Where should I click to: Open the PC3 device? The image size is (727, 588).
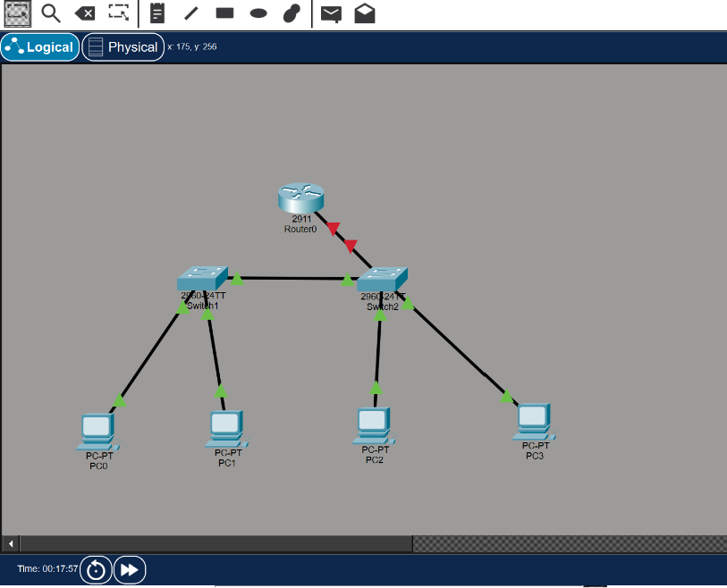point(534,422)
